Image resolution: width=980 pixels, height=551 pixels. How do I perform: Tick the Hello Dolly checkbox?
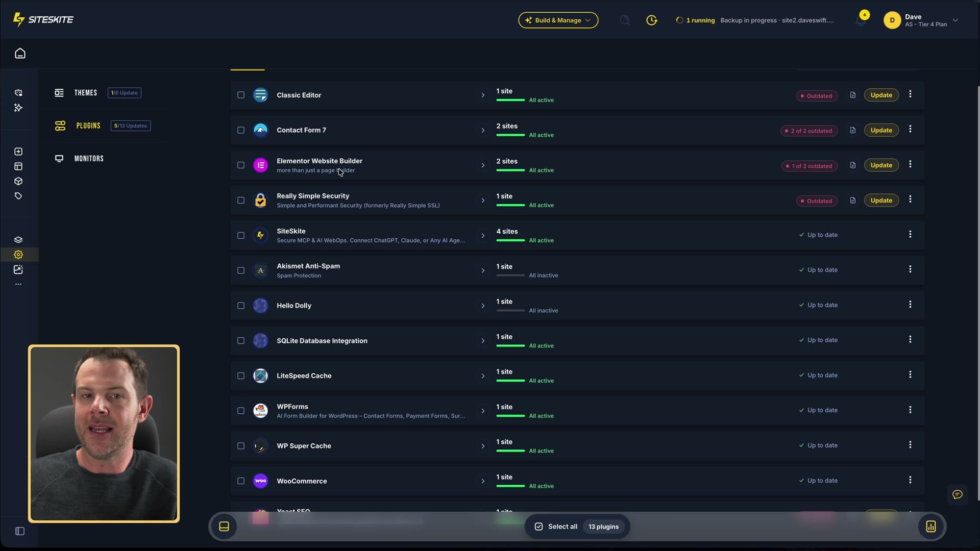point(241,306)
